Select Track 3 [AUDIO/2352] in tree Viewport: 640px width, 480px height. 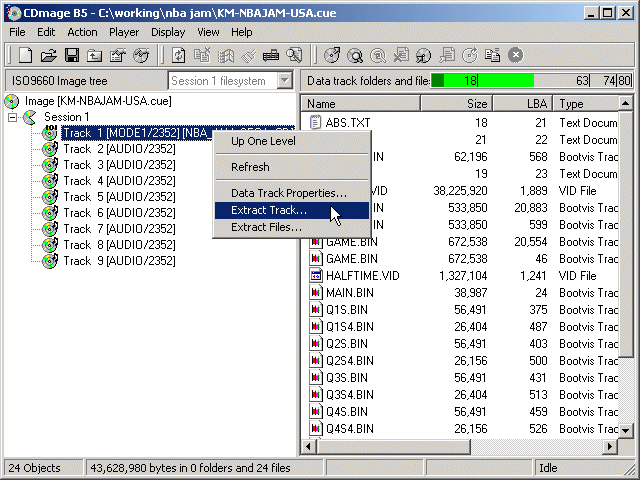(119, 165)
